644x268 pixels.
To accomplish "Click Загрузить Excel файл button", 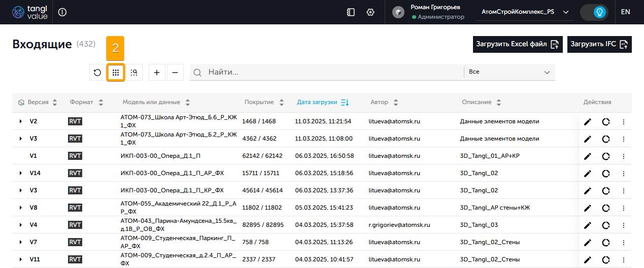I will pyautogui.click(x=517, y=45).
